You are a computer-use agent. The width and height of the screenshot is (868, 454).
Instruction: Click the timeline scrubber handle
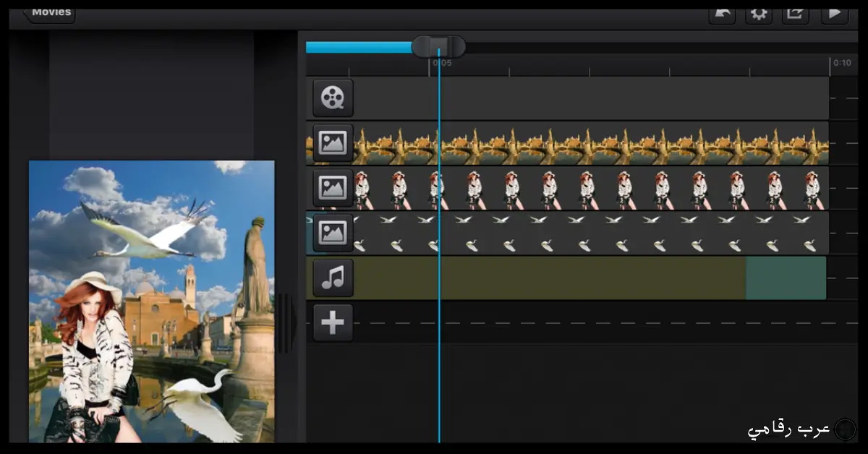click(x=438, y=47)
